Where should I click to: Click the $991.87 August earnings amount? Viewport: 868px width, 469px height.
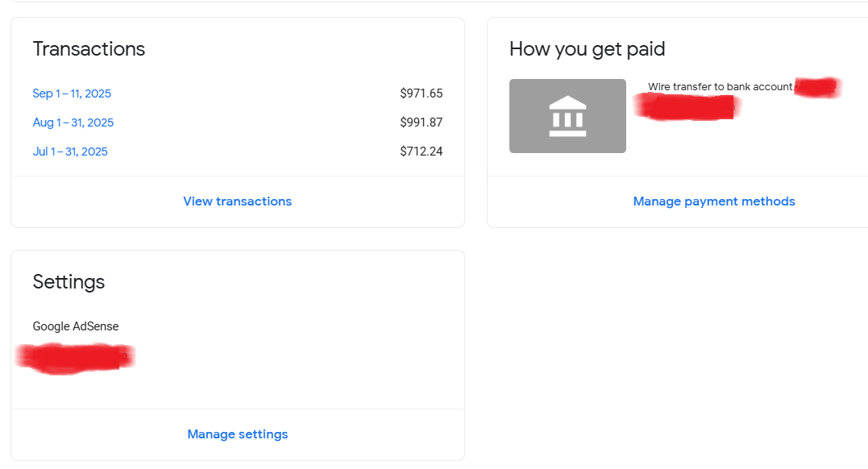[422, 122]
